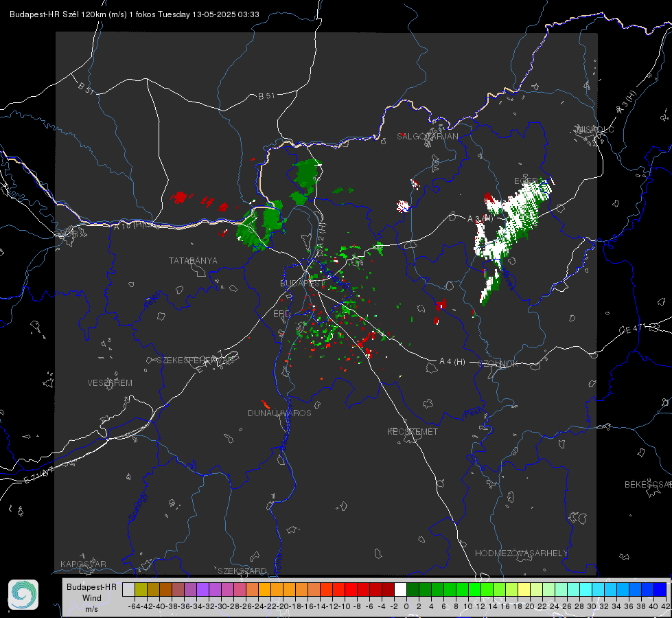Screen dimensions: 672x618
Task: Click the blue Somogy county label
Action: pyautogui.click(x=138, y=507)
